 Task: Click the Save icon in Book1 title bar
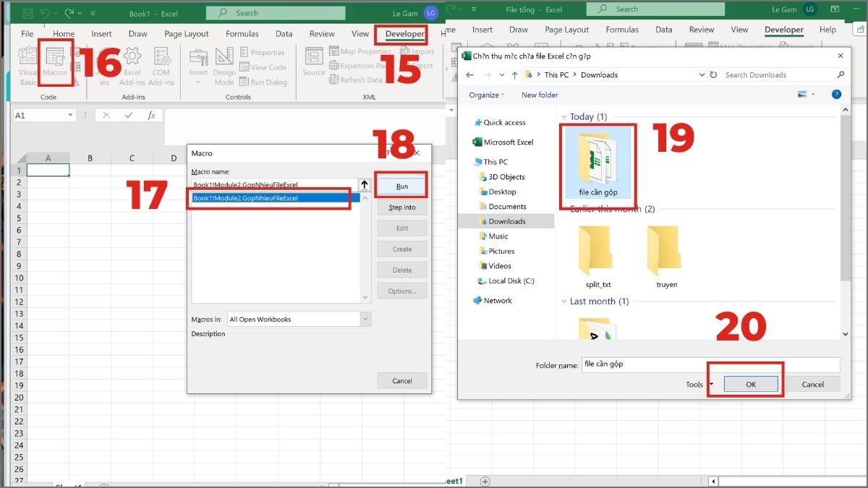click(x=27, y=13)
